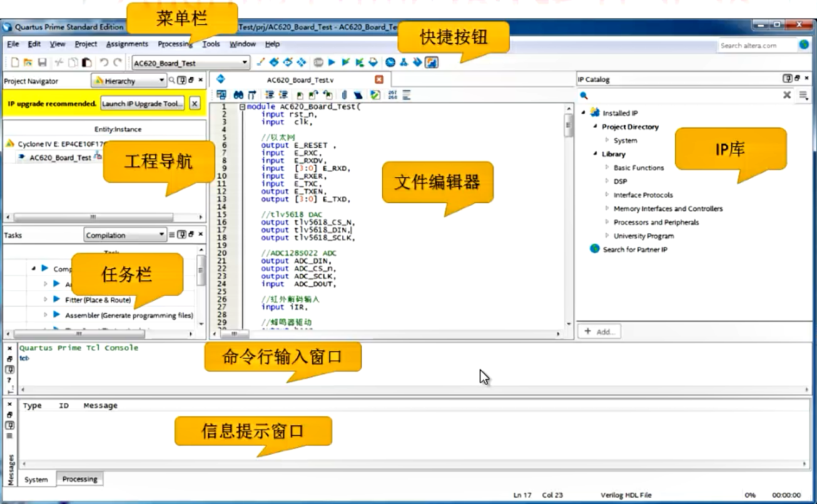Collapse the module code fold marker
This screenshot has height=504, width=817.
242,107
